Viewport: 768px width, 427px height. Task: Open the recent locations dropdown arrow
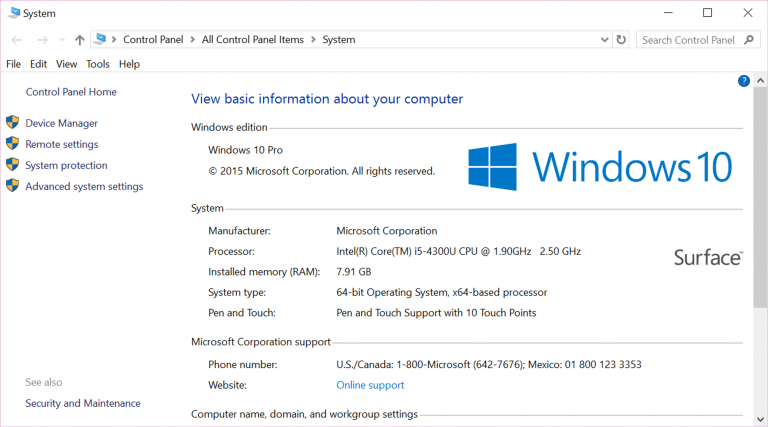click(x=62, y=40)
